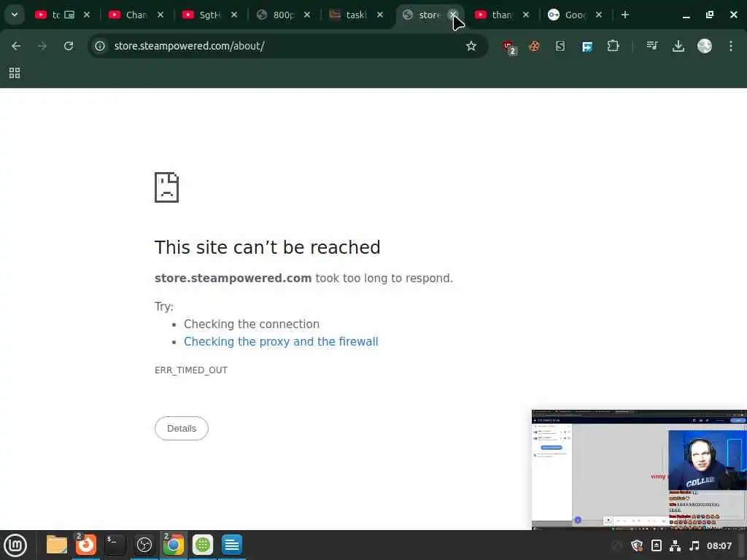The image size is (747, 560).
Task: Close the '800p' tab
Action: pyautogui.click(x=307, y=15)
